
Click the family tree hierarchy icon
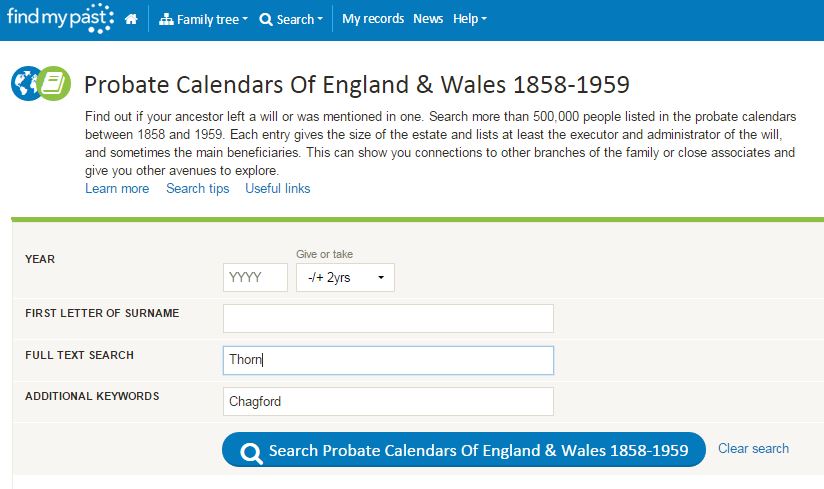166,19
